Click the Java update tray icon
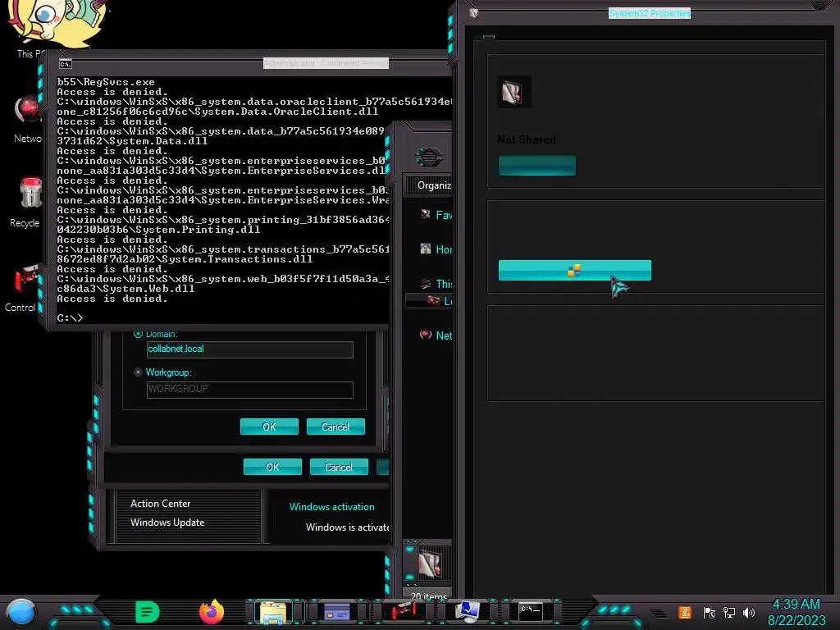Image resolution: width=840 pixels, height=630 pixels. coord(685,612)
